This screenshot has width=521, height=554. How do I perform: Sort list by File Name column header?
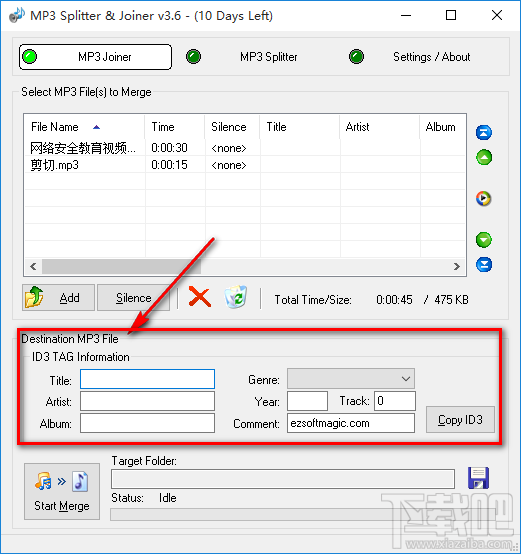coord(84,127)
